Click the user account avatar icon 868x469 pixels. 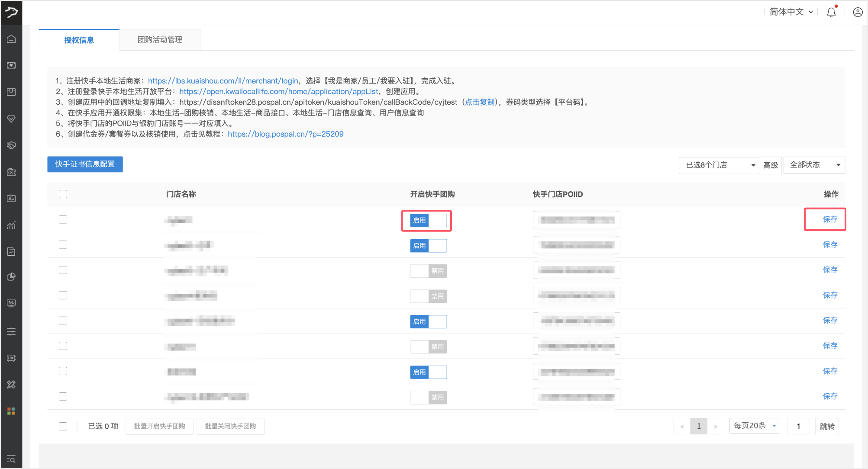(857, 12)
